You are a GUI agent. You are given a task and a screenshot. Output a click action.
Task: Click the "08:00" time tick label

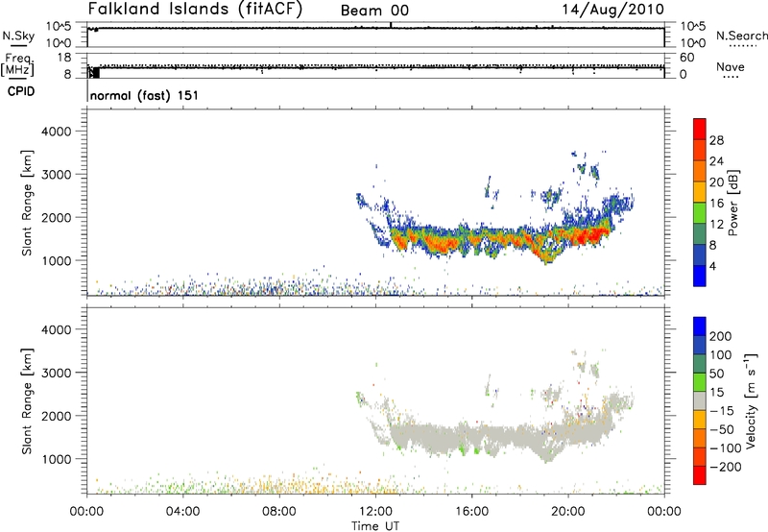click(x=279, y=512)
